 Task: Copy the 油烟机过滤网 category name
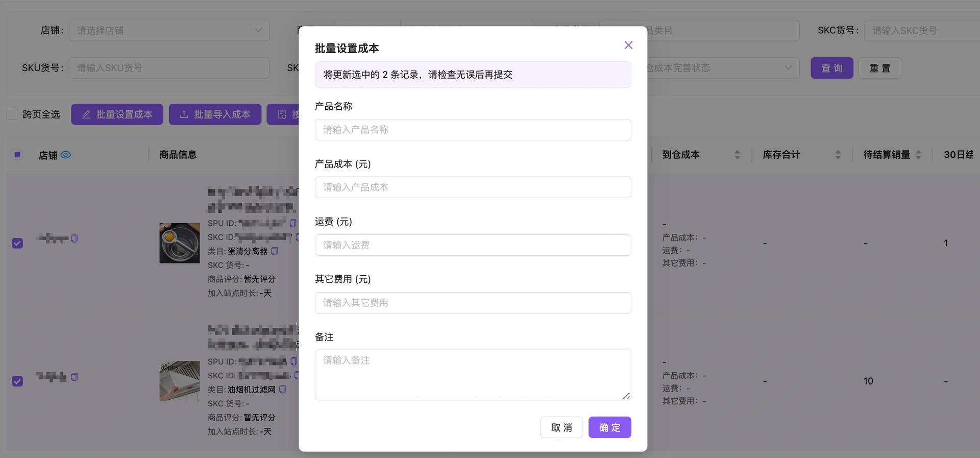(283, 390)
